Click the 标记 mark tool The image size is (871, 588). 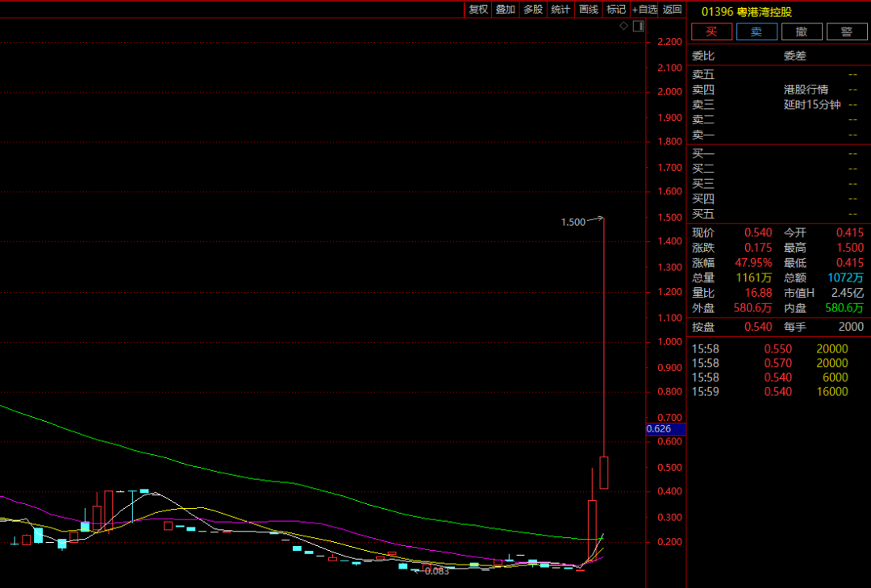point(616,10)
